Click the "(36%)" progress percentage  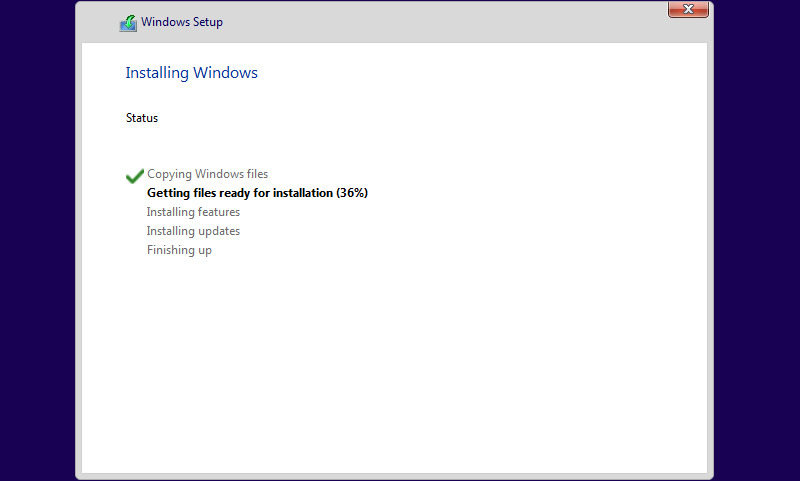(x=353, y=193)
